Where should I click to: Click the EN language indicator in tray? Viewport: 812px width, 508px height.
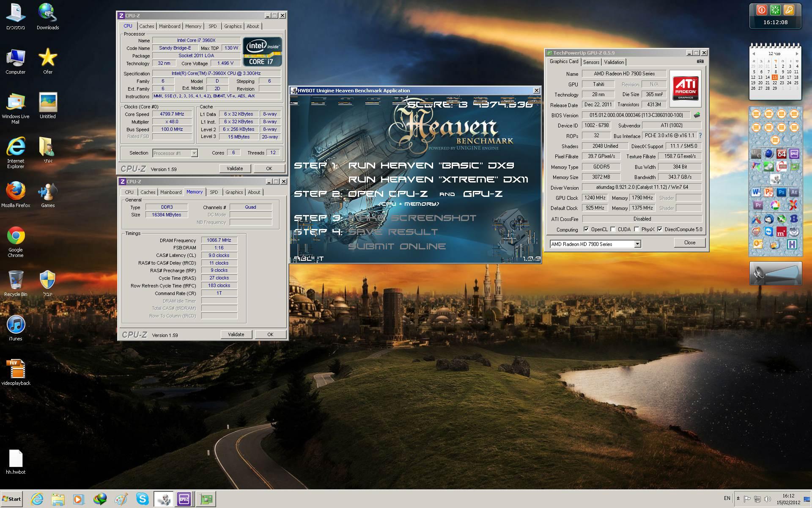(x=727, y=498)
